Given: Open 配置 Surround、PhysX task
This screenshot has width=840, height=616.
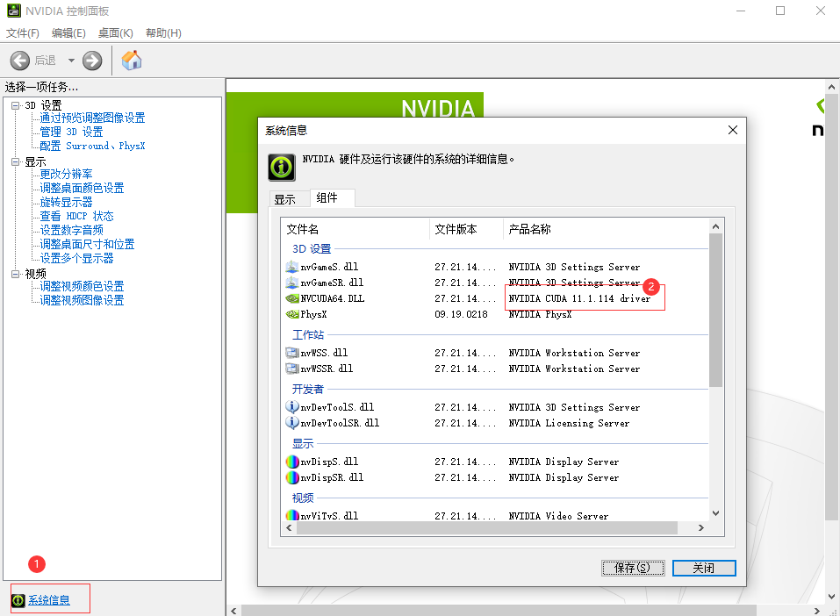Looking at the screenshot, I should (92, 146).
